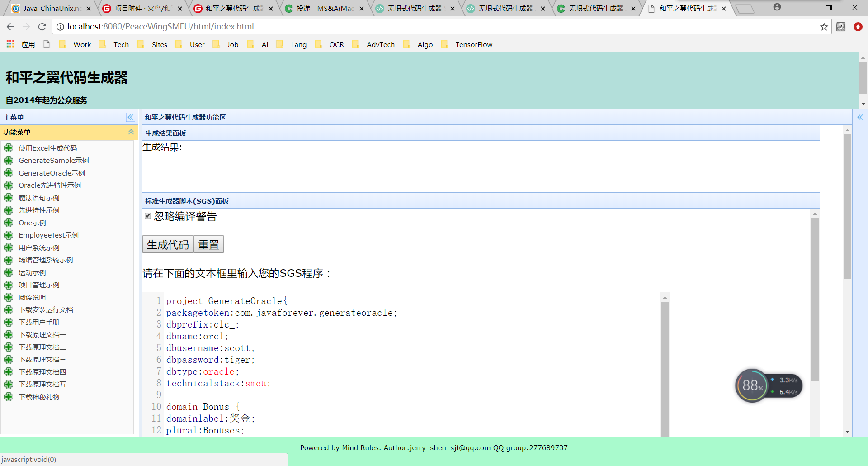Open the AdvTech bookmarks folder
The height and width of the screenshot is (466, 868).
tap(373, 44)
